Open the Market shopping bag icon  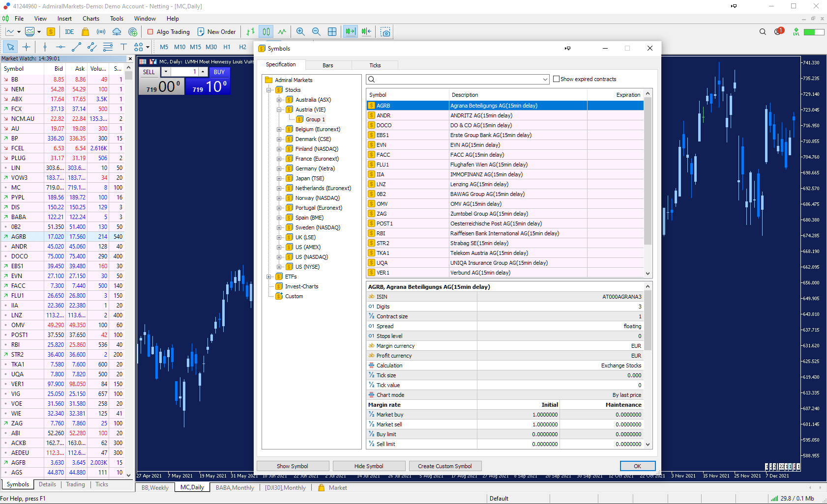85,32
